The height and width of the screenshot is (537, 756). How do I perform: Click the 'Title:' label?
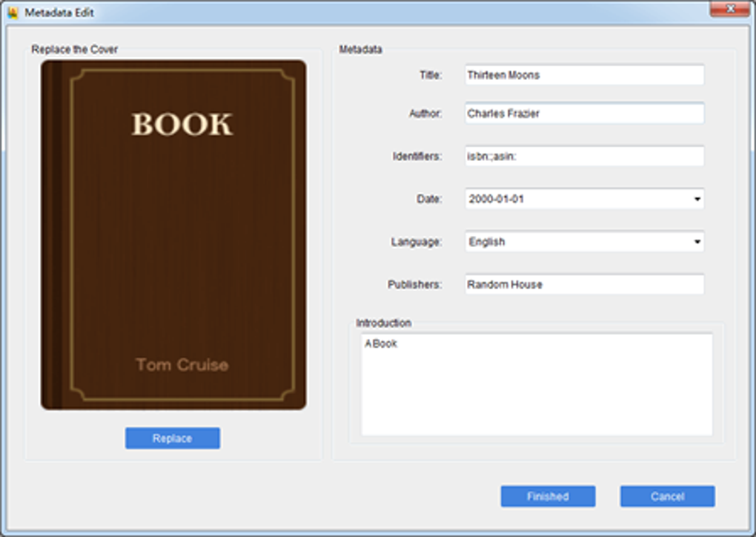pos(431,75)
